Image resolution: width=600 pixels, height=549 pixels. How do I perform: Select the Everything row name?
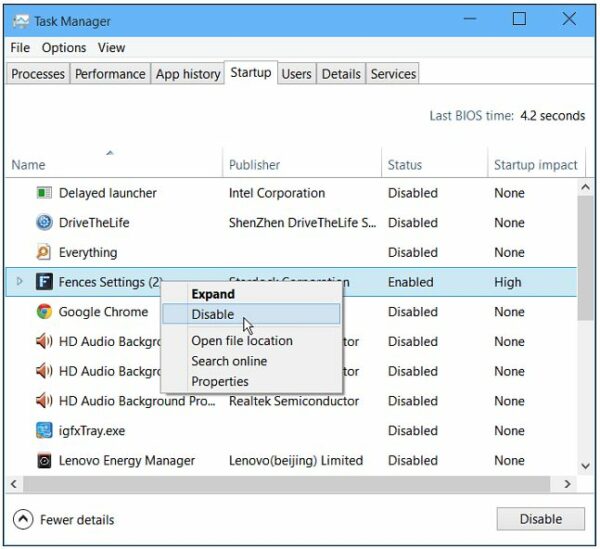[88, 253]
